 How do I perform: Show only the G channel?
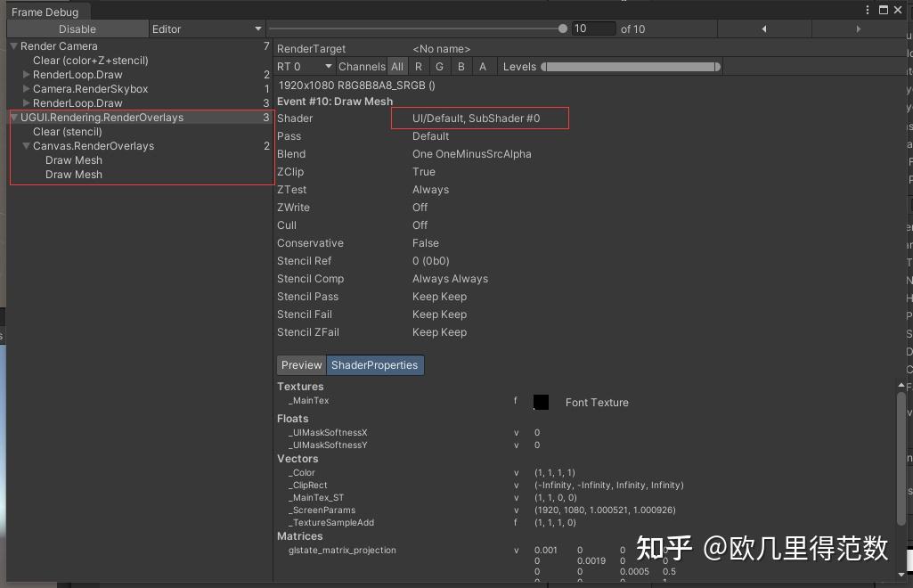pyautogui.click(x=439, y=66)
